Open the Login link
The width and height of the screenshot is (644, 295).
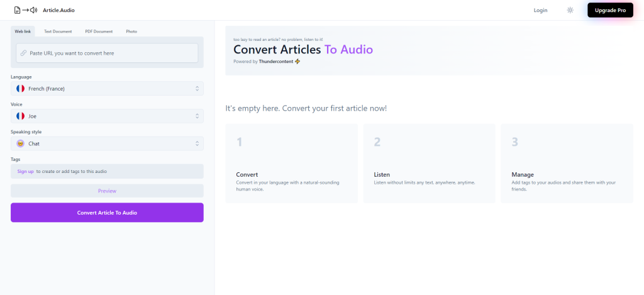click(540, 10)
